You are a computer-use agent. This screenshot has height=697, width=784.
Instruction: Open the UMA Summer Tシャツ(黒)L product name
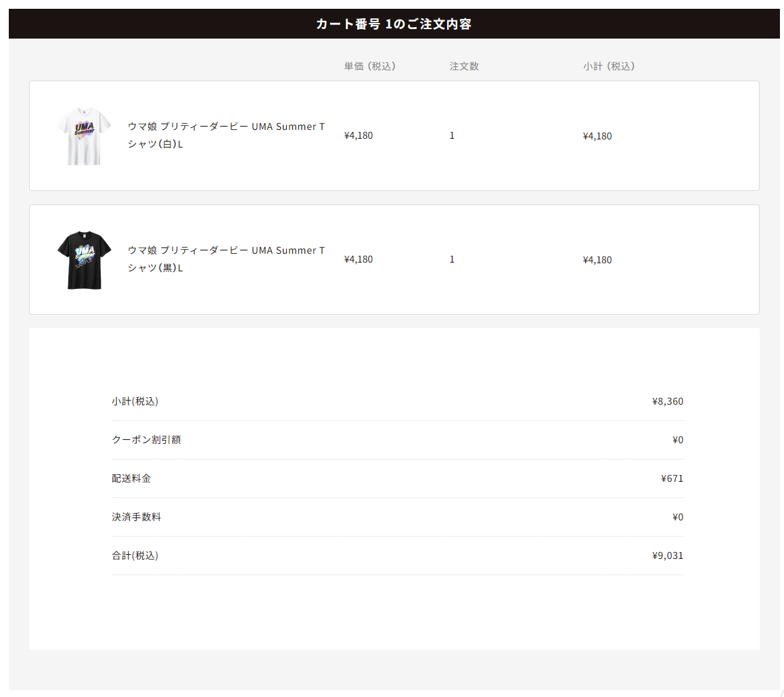point(226,259)
